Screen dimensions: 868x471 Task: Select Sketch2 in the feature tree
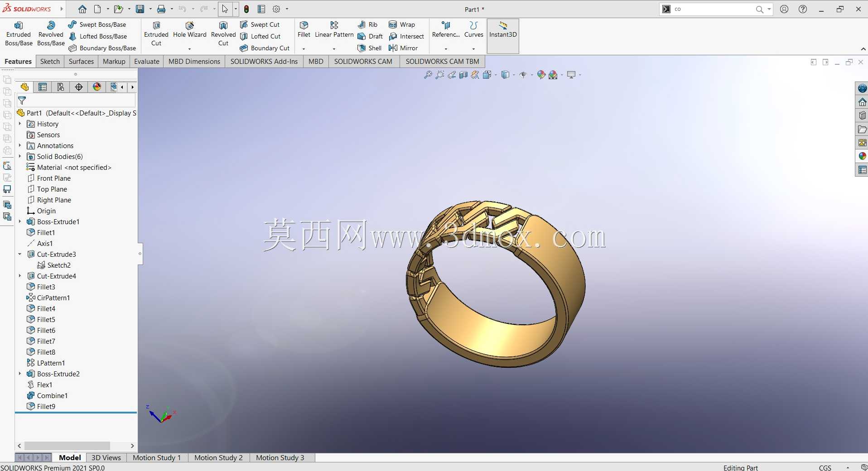pyautogui.click(x=54, y=265)
